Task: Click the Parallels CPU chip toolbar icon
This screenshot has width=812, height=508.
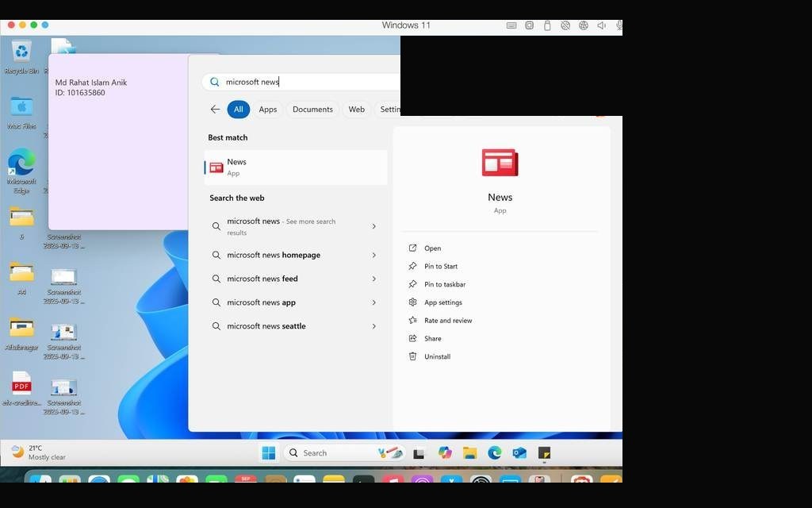Action: (x=529, y=25)
